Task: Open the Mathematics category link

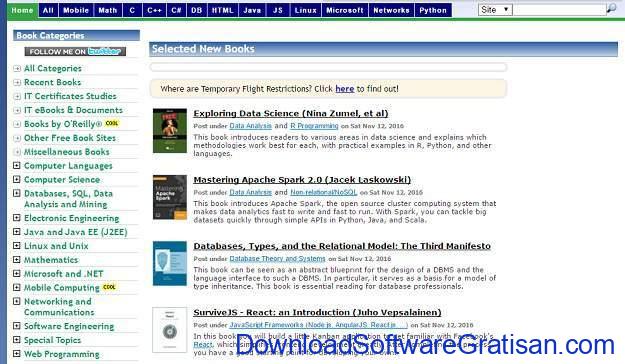Action: tap(51, 260)
